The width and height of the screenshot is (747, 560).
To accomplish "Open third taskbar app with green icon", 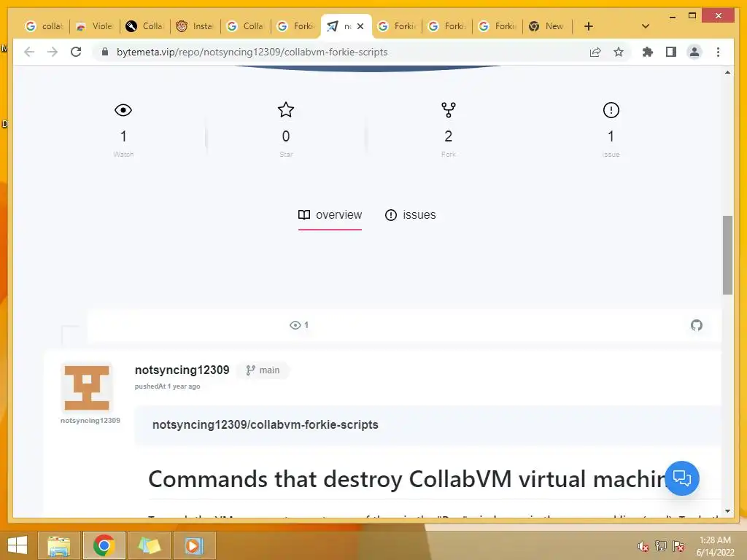I will (149, 545).
